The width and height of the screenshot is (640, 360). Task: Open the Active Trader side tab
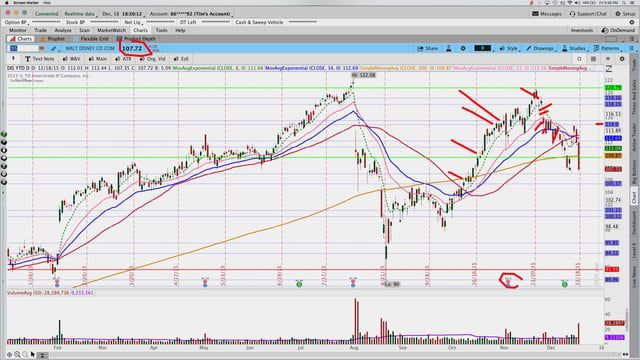click(634, 137)
